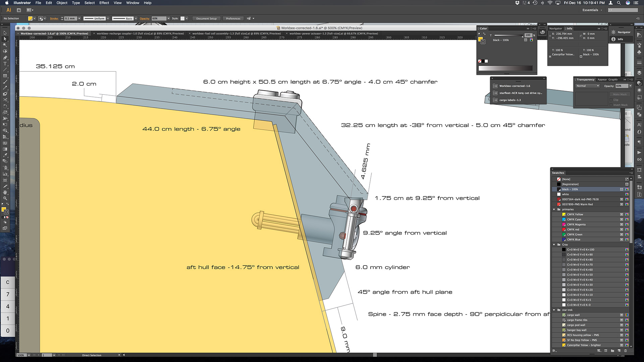Collapse the primaries swatch group

554,209
